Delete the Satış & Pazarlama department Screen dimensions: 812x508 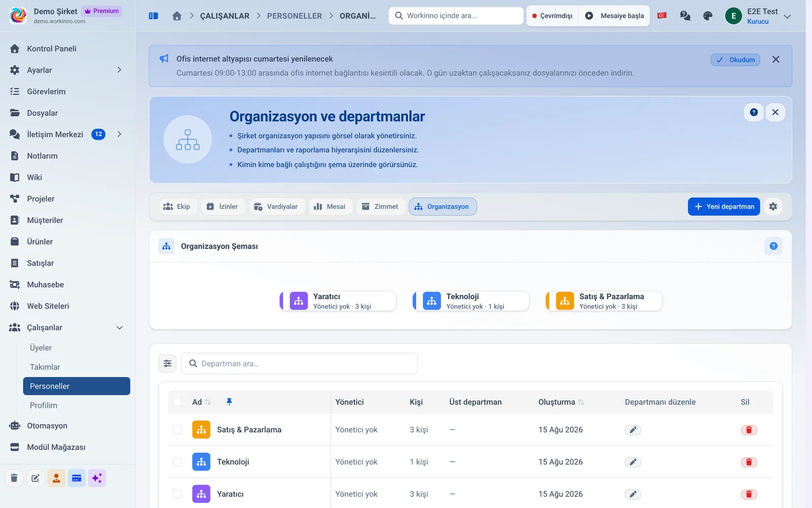click(x=749, y=430)
